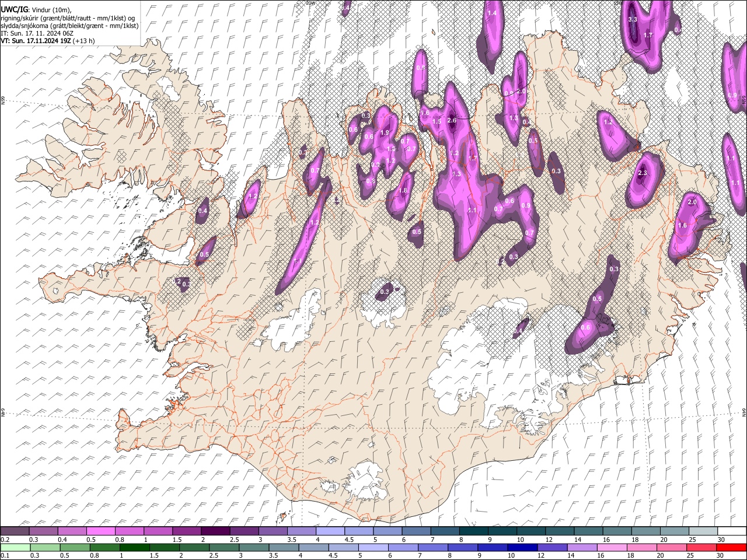Click the 20W longitude label at top
Viewport: 747px width, 560px height.
(x=310, y=3)
